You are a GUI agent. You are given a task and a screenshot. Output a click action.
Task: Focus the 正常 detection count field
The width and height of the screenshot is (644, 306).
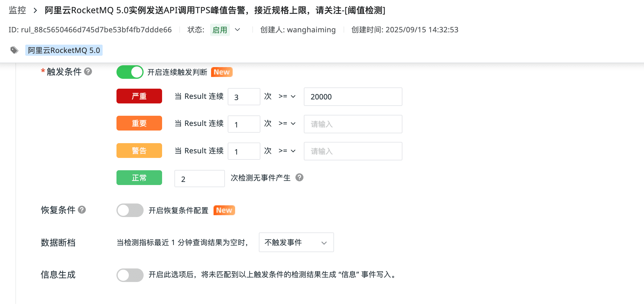coord(199,179)
